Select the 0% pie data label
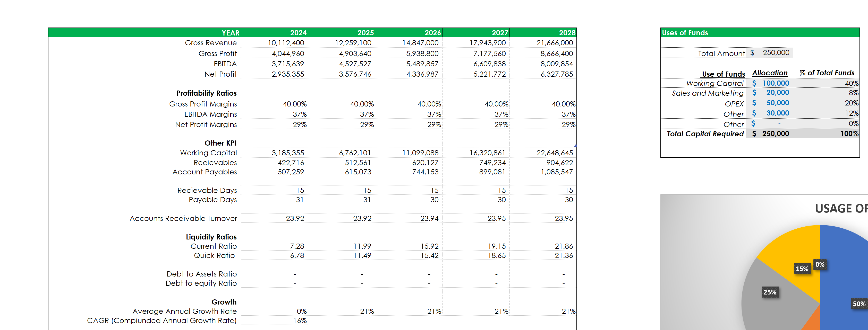This screenshot has height=330, width=868. point(820,264)
